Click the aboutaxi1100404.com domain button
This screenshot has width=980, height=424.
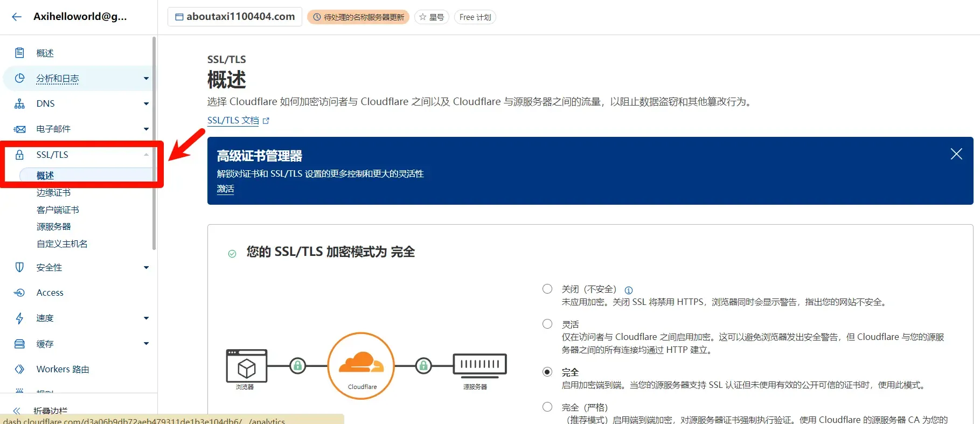tap(235, 17)
